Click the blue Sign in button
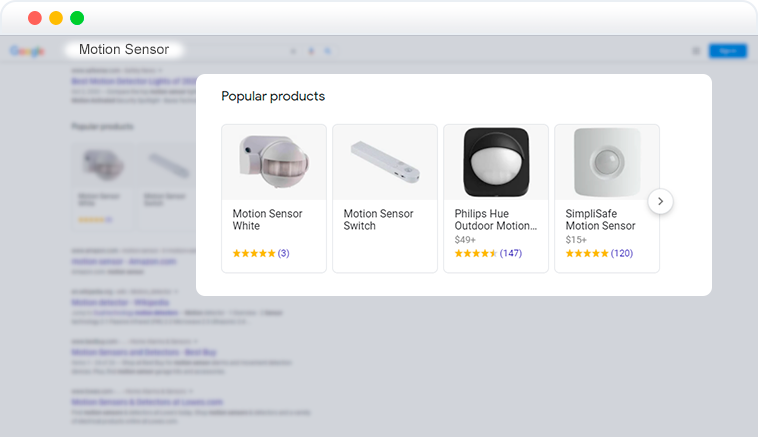The width and height of the screenshot is (758, 437). click(x=728, y=51)
